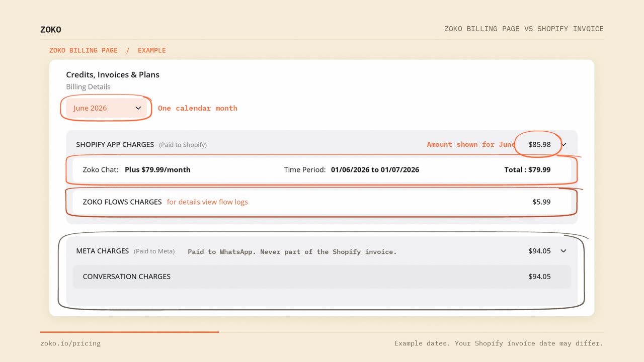Click the 'META CHARGES' label
This screenshot has width=644, height=362.
click(x=103, y=251)
